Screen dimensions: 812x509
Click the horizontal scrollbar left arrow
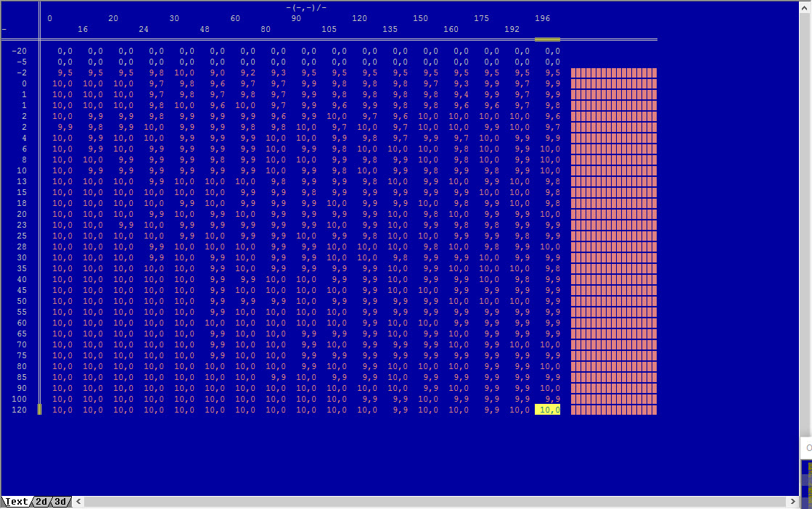pyautogui.click(x=79, y=501)
